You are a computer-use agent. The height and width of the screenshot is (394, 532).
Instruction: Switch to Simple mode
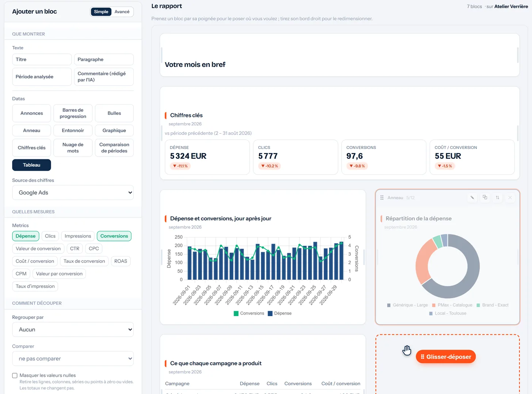coord(101,12)
